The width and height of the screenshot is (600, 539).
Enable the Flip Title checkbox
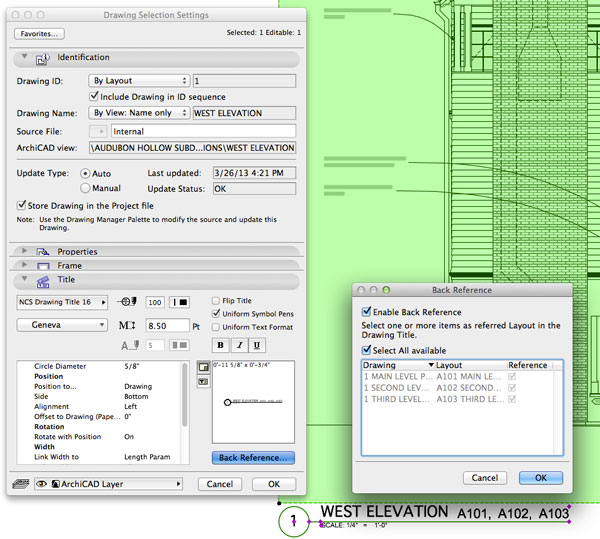click(x=217, y=300)
